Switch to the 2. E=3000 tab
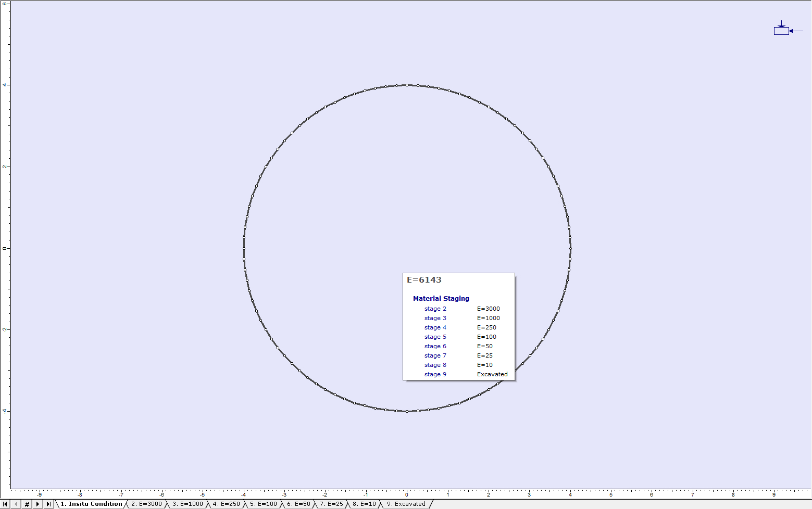 pyautogui.click(x=146, y=504)
